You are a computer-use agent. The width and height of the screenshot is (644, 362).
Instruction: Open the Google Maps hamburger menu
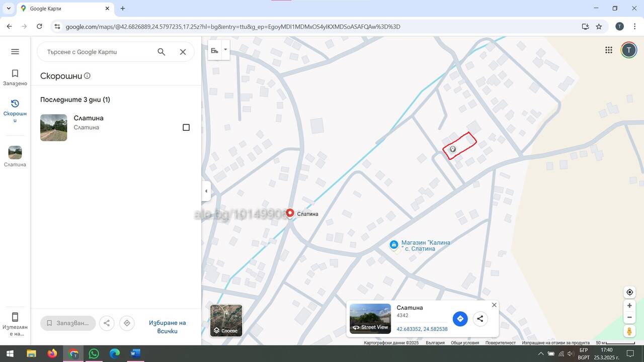15,51
